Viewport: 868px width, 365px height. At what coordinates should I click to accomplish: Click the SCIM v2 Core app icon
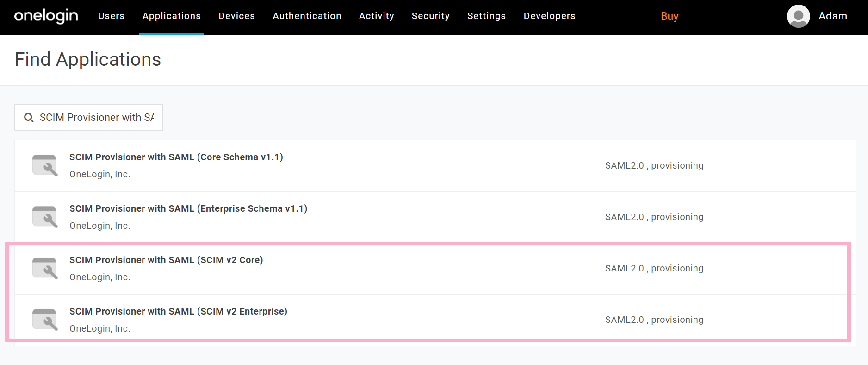click(x=45, y=268)
